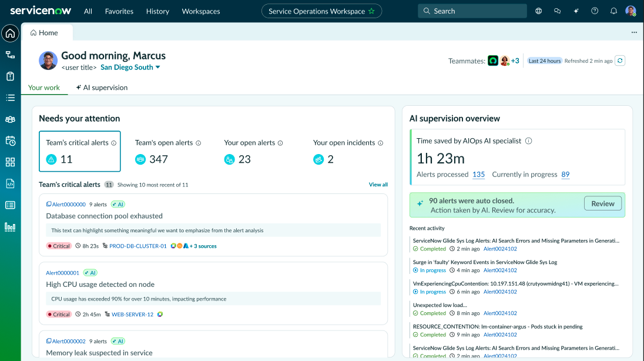Open Currently in progress 89 link
This screenshot has width=644, height=361.
pyautogui.click(x=565, y=175)
